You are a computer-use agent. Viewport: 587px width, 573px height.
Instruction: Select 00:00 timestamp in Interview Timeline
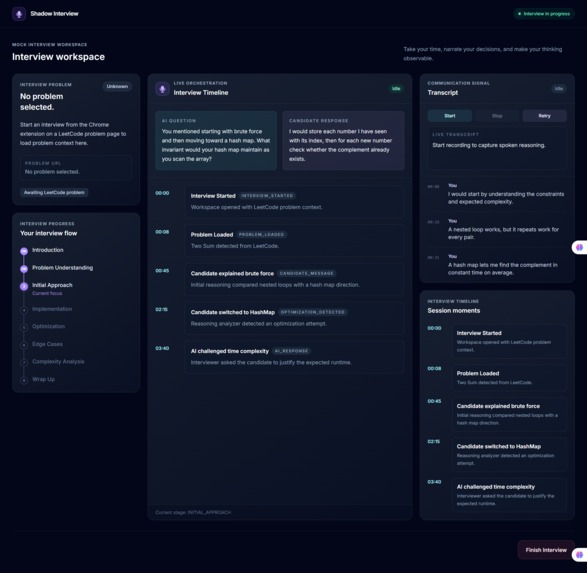tap(162, 193)
